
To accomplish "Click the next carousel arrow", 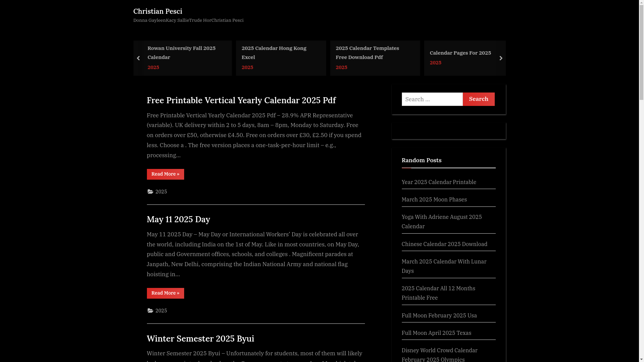I will click(x=501, y=58).
